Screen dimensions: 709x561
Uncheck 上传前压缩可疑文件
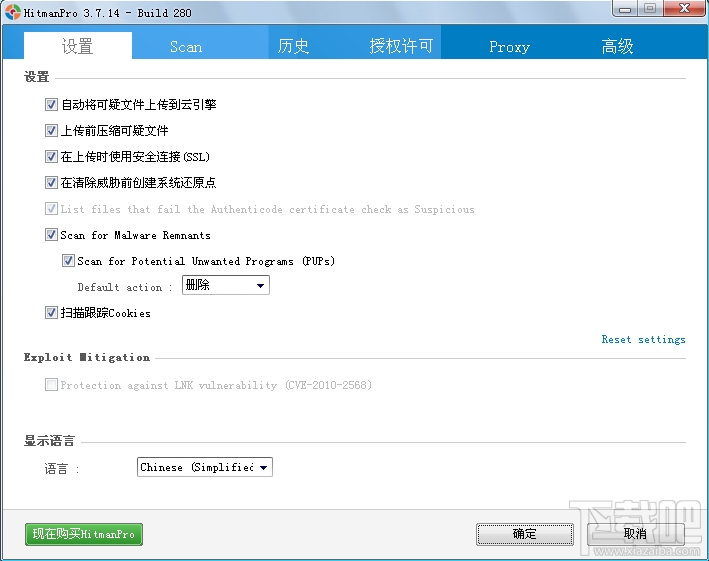click(x=51, y=131)
